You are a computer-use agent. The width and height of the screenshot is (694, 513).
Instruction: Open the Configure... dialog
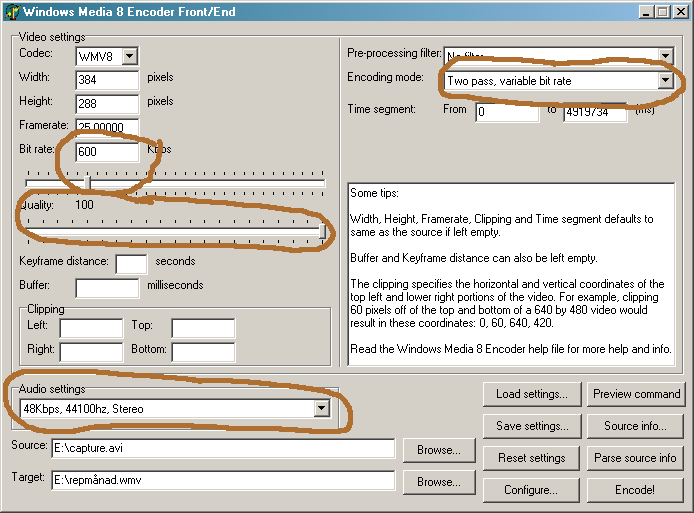(532, 490)
